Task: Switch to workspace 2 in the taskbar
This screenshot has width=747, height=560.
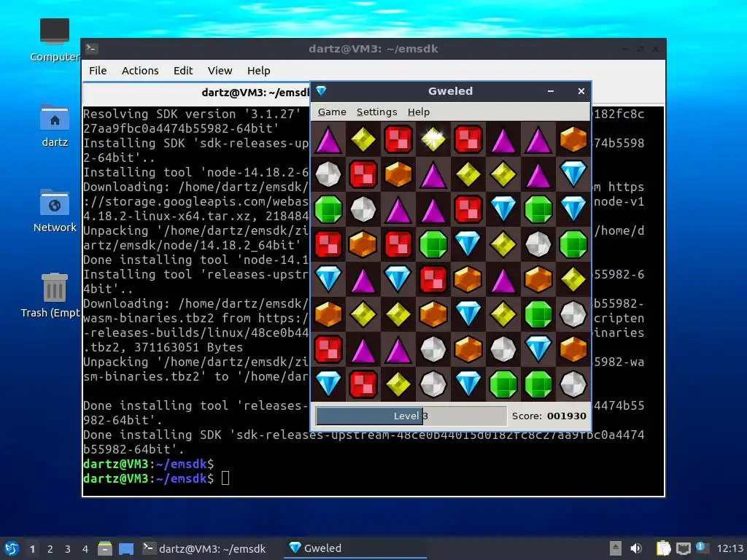Action: [50, 549]
